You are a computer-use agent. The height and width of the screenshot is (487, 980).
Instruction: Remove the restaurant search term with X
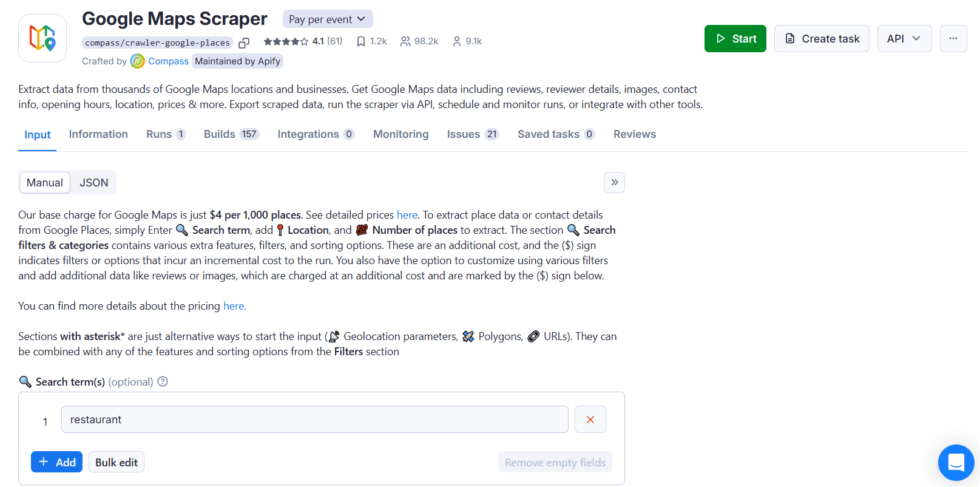point(590,420)
